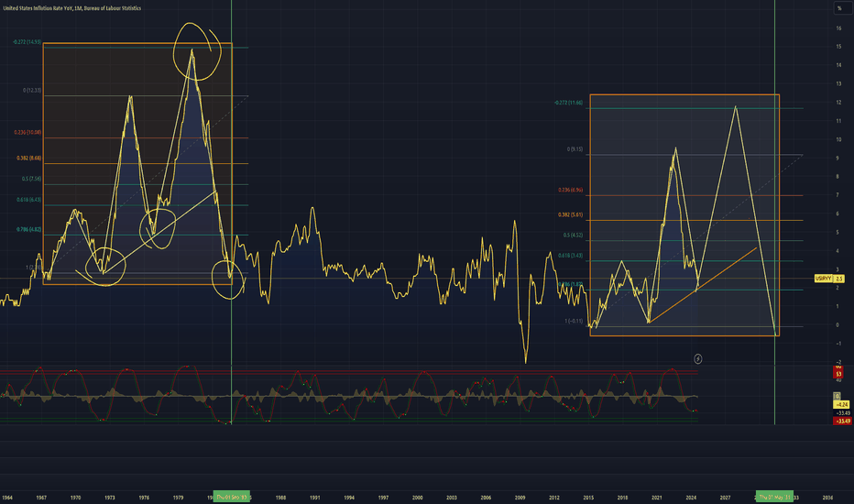Screen dimensions: 854x504
Task: Click the 2000 label on time axis
Action: click(x=417, y=498)
